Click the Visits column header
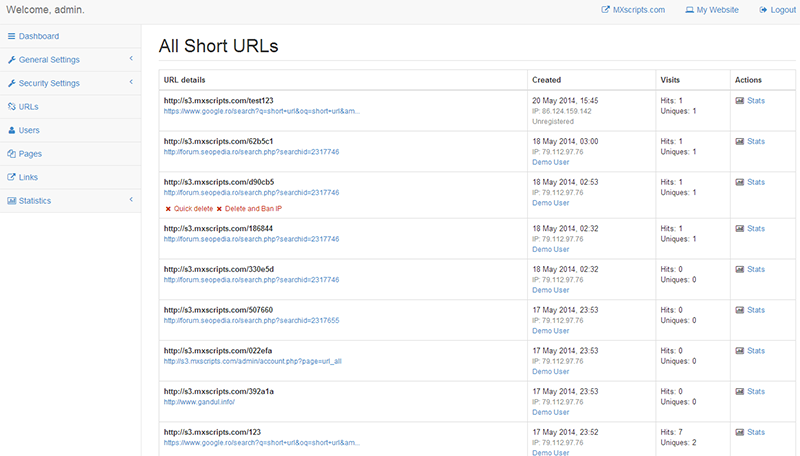800x456 pixels. tap(670, 80)
